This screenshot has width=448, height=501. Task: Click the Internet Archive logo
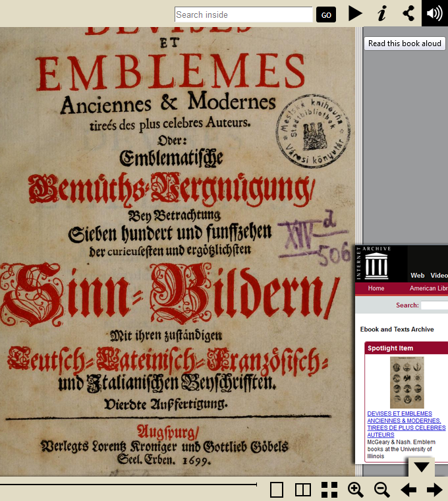click(377, 263)
